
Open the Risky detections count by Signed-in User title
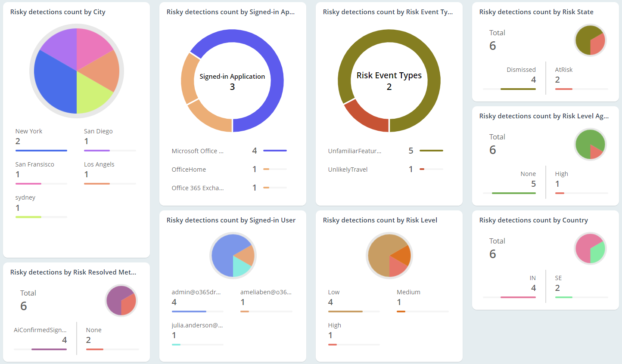click(x=231, y=220)
